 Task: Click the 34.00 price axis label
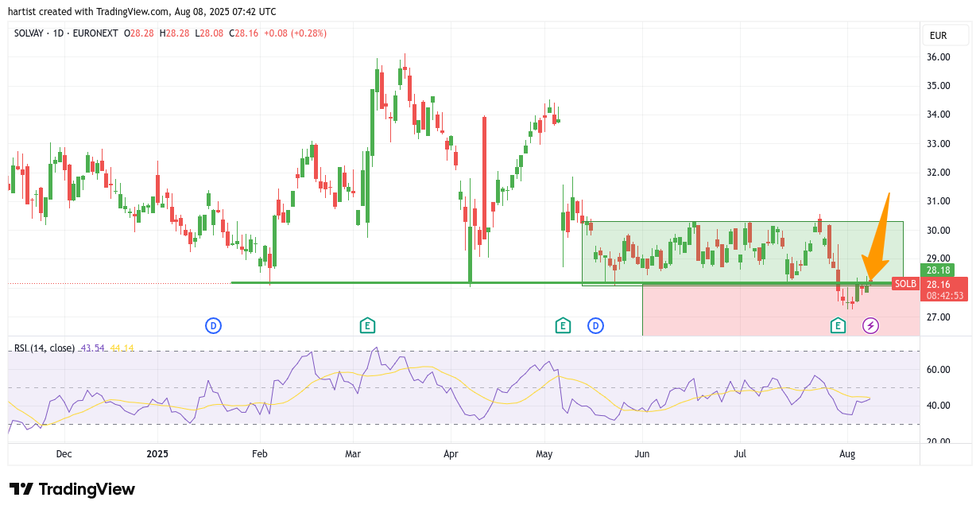[x=939, y=115]
